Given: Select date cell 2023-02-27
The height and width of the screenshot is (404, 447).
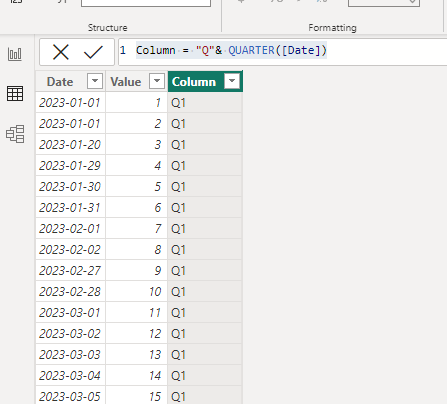Looking at the screenshot, I should [70, 271].
